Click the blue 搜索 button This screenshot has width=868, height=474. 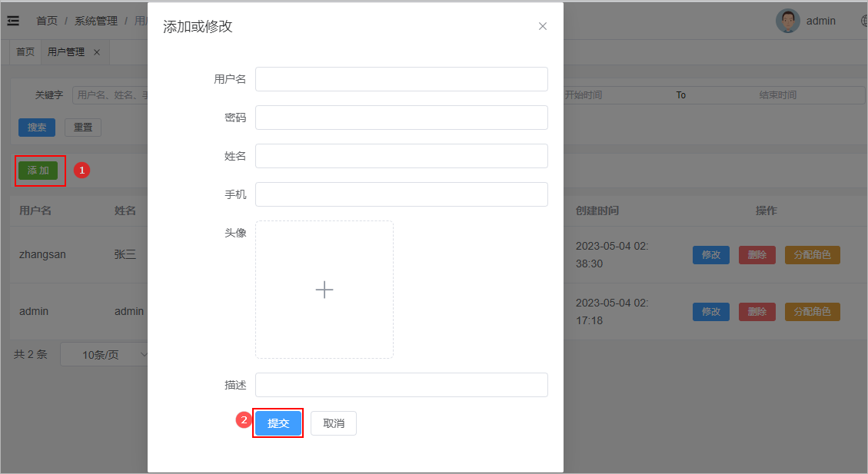point(37,128)
